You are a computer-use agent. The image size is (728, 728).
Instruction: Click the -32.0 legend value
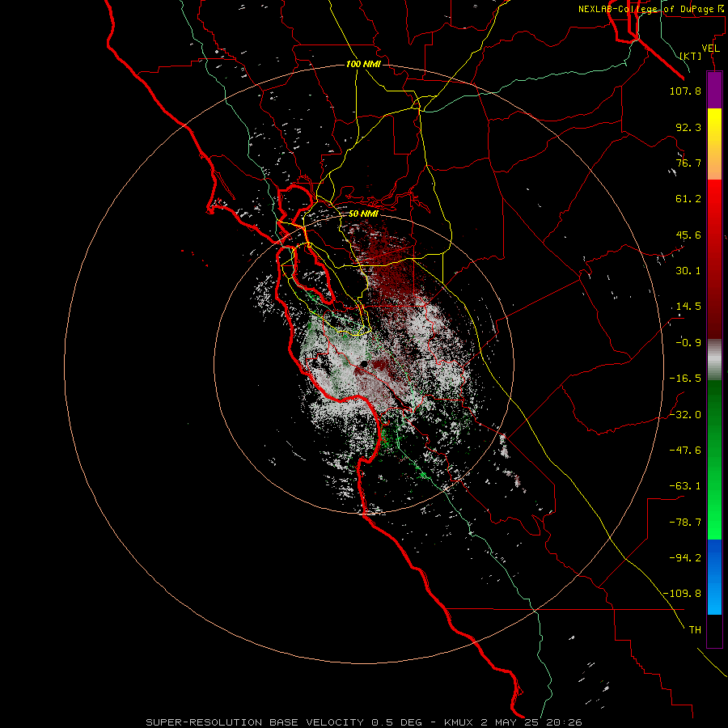click(x=685, y=415)
